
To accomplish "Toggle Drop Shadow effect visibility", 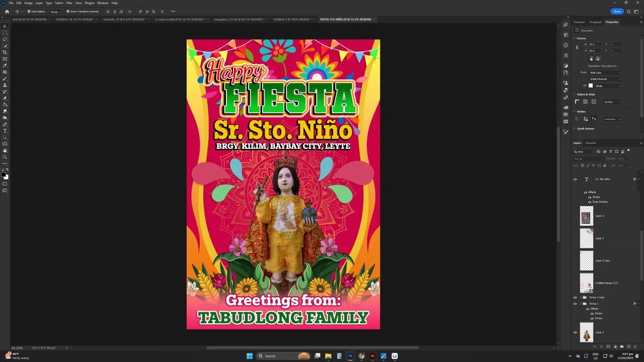I will click(590, 202).
